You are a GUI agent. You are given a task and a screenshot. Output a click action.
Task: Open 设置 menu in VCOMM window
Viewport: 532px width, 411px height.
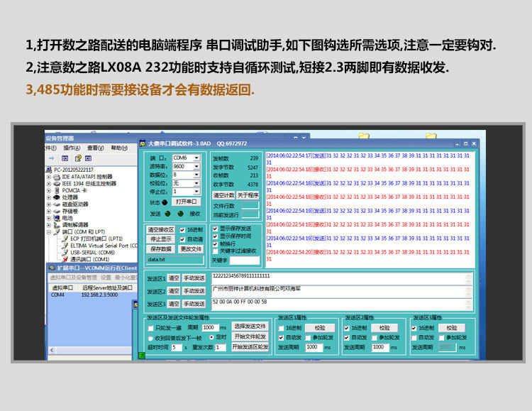click(x=106, y=278)
